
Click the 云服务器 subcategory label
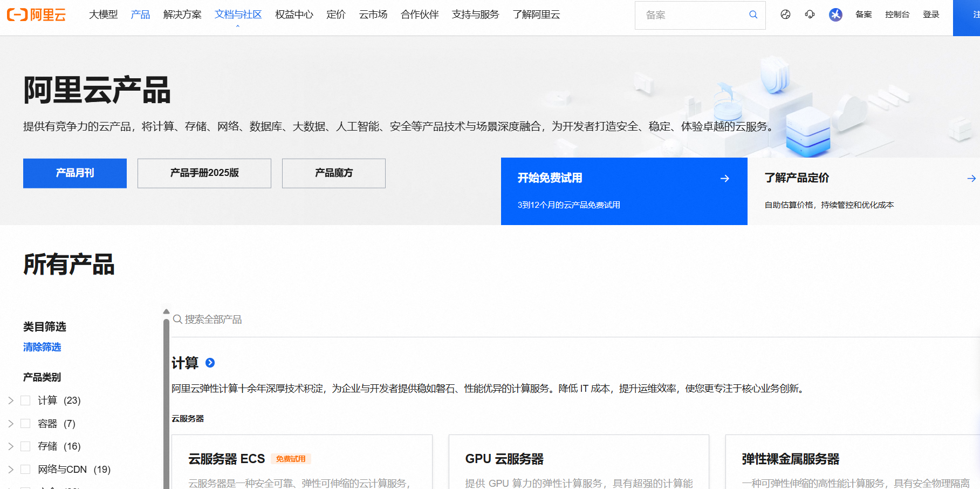[x=188, y=419]
